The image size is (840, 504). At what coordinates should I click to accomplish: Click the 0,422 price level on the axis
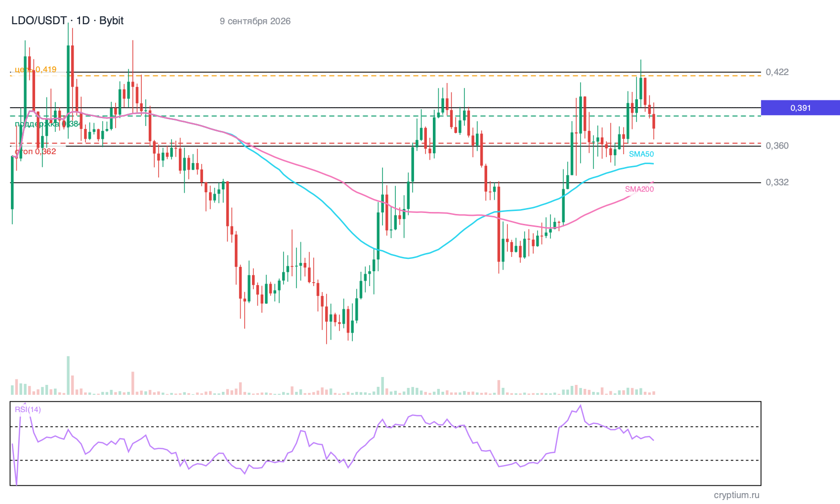pos(777,72)
